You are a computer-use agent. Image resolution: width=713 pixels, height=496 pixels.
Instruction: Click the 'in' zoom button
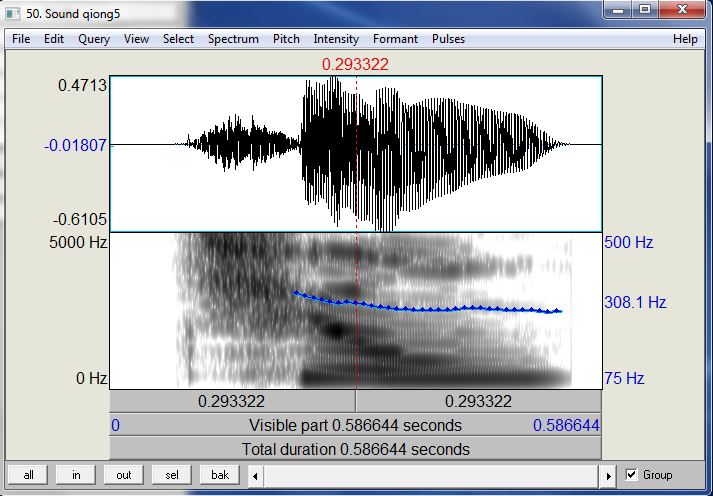[76, 475]
